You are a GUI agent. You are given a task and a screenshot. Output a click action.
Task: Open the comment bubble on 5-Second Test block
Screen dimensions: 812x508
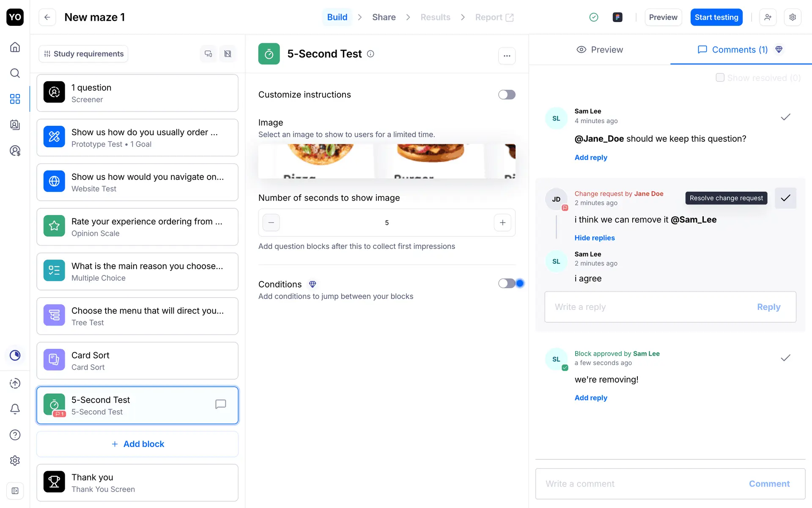click(x=220, y=404)
